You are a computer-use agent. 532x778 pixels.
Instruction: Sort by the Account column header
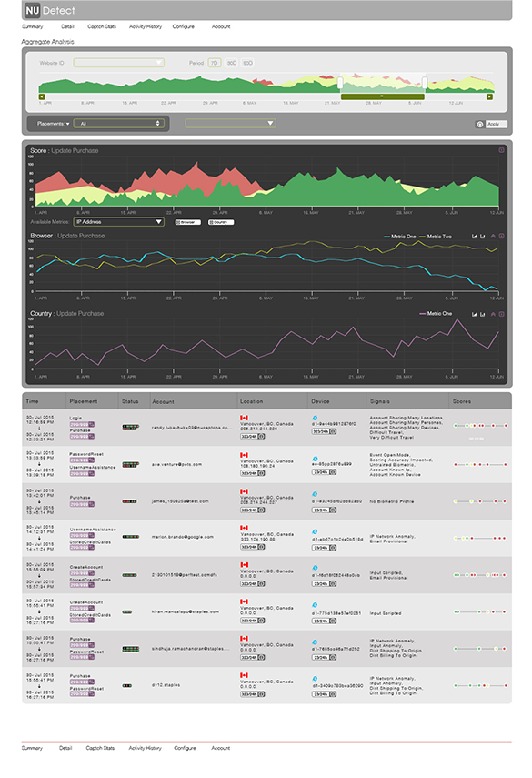(163, 402)
